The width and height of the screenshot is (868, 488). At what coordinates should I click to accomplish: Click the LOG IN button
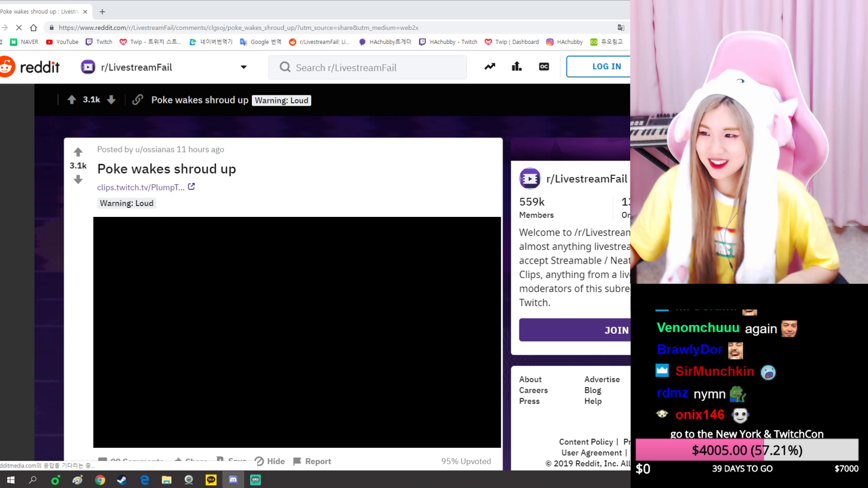pyautogui.click(x=598, y=67)
